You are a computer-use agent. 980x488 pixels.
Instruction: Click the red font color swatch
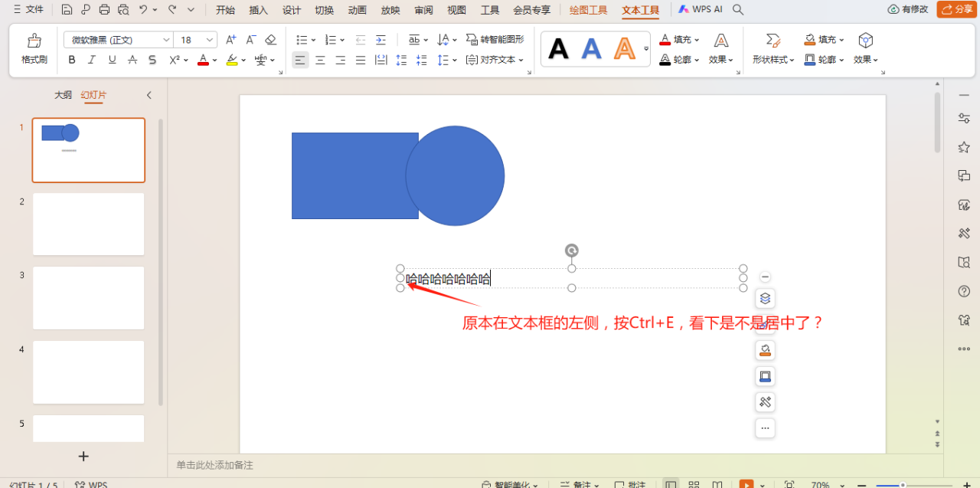tap(202, 59)
